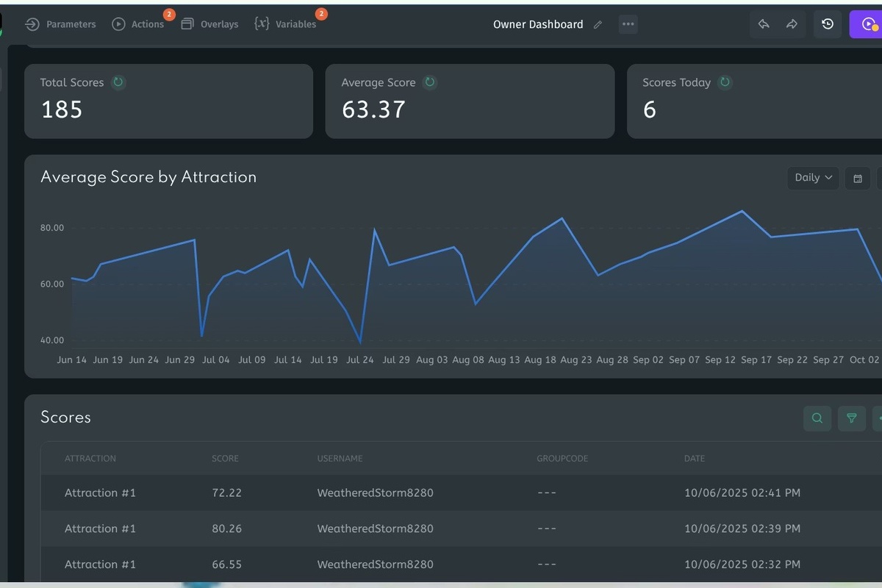The image size is (882, 588).
Task: Refresh the Total Scores metric
Action: [118, 82]
